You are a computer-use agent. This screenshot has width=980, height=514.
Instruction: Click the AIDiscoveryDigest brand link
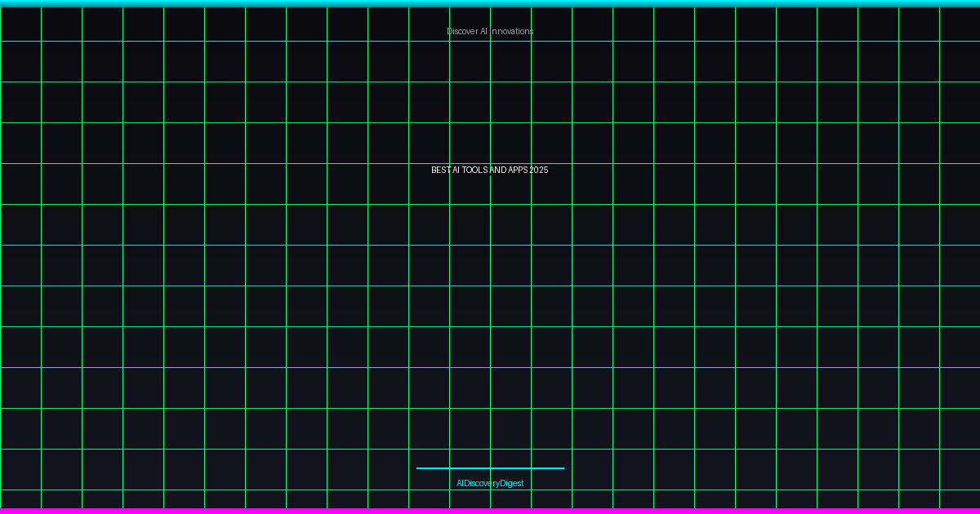coord(490,483)
